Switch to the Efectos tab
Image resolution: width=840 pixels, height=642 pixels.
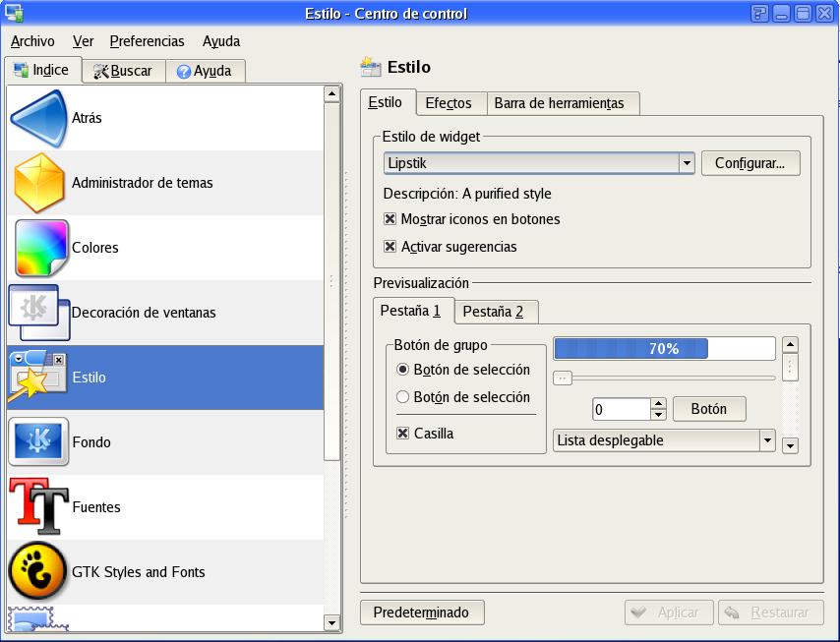click(x=449, y=103)
